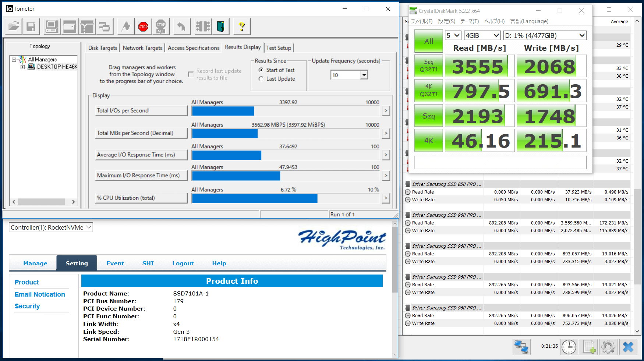Reset workers with the undo arrow icon
This screenshot has width=644, height=361.
181,26
